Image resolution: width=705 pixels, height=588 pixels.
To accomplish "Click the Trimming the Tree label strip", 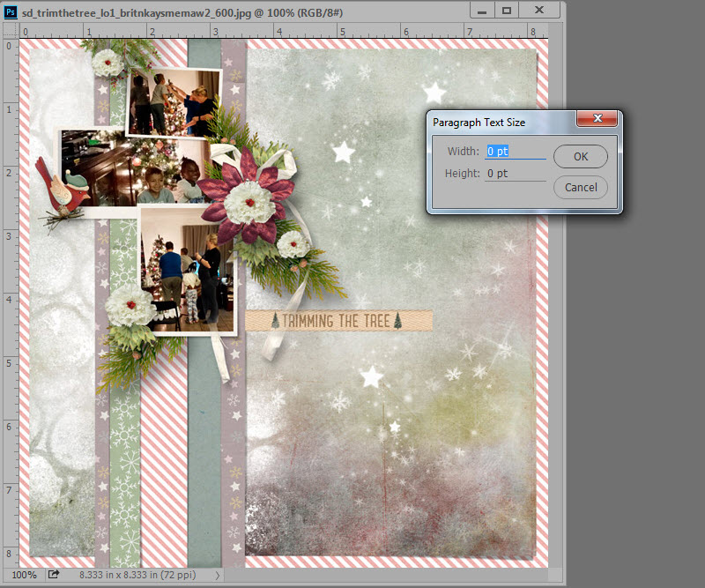I will click(338, 321).
